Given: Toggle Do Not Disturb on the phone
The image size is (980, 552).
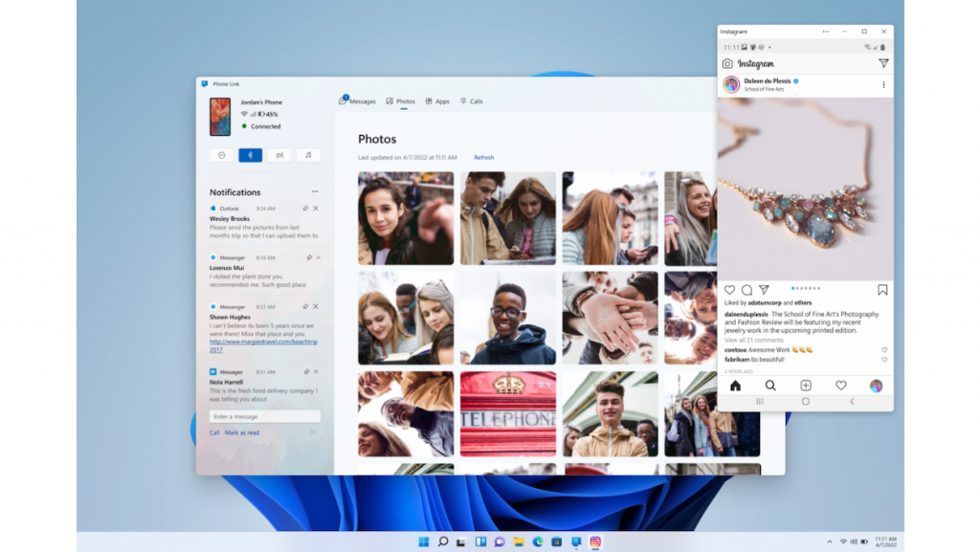Looking at the screenshot, I should 222,155.
